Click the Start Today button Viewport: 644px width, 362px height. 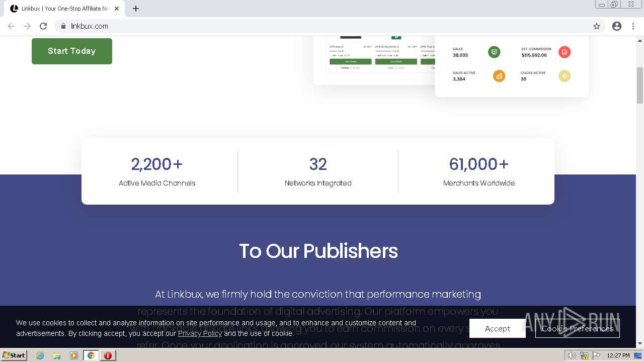coord(72,51)
